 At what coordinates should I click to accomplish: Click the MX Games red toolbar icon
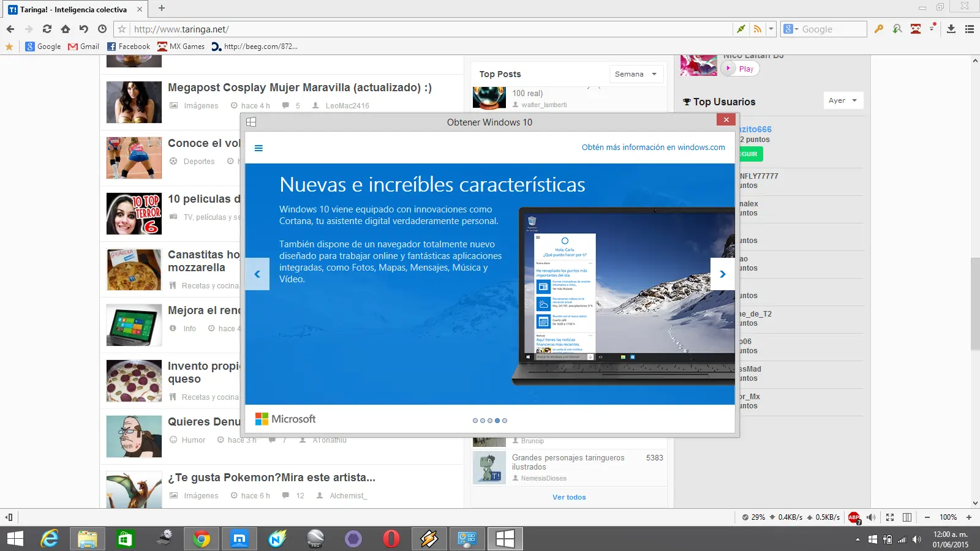(916, 29)
